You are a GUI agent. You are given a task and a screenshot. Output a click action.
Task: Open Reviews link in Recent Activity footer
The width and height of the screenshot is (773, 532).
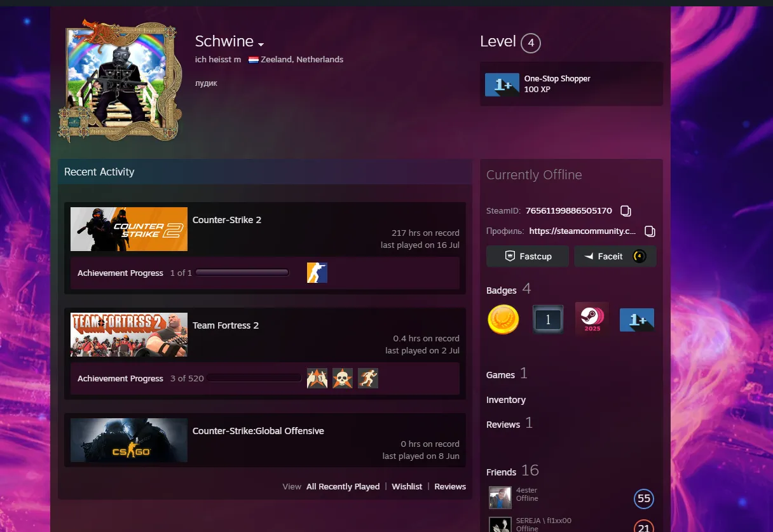tap(450, 486)
